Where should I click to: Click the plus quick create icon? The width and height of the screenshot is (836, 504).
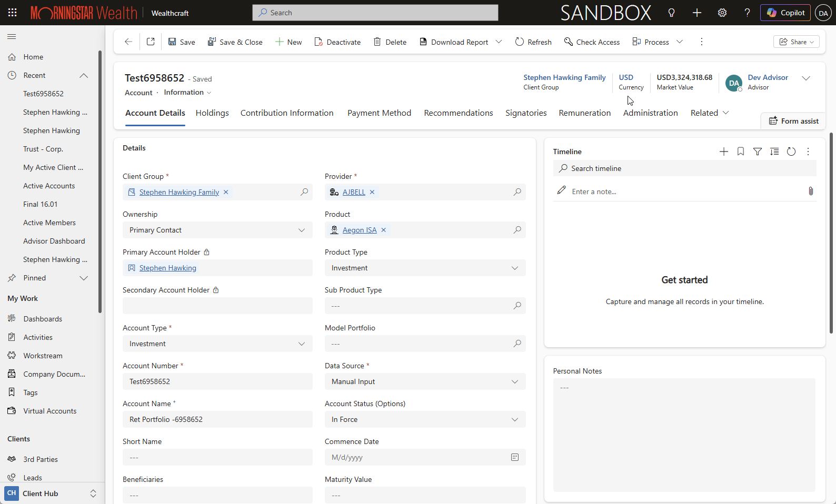tap(697, 13)
